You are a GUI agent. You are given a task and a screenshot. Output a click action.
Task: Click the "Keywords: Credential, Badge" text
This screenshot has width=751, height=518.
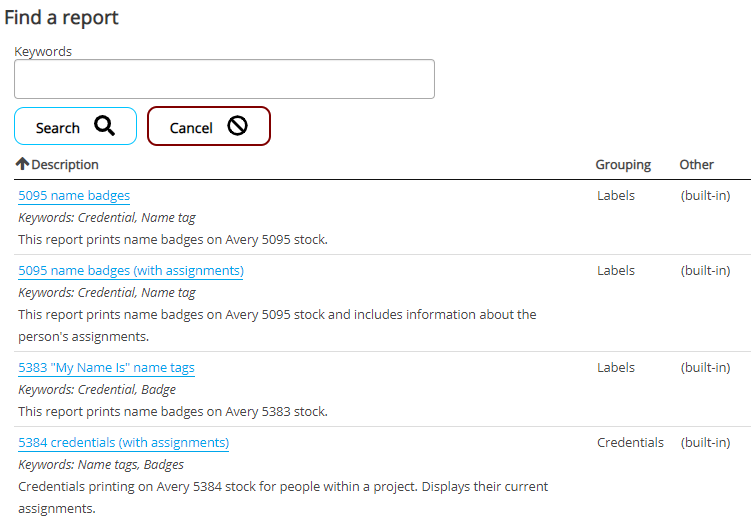(97, 390)
